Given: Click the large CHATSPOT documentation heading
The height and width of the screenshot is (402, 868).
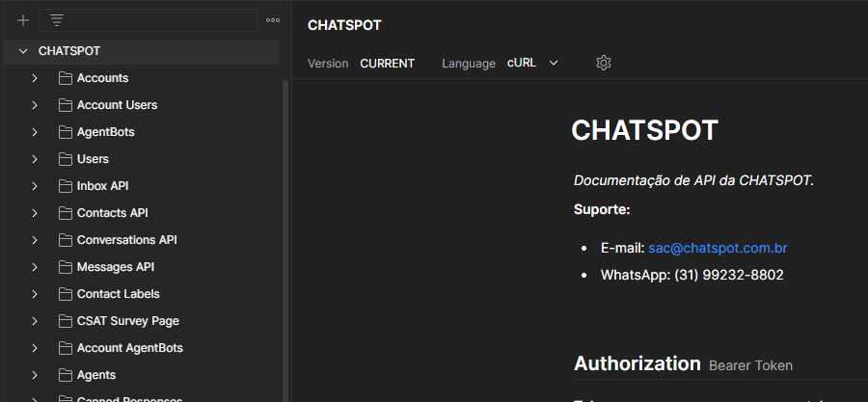Looking at the screenshot, I should coord(644,131).
